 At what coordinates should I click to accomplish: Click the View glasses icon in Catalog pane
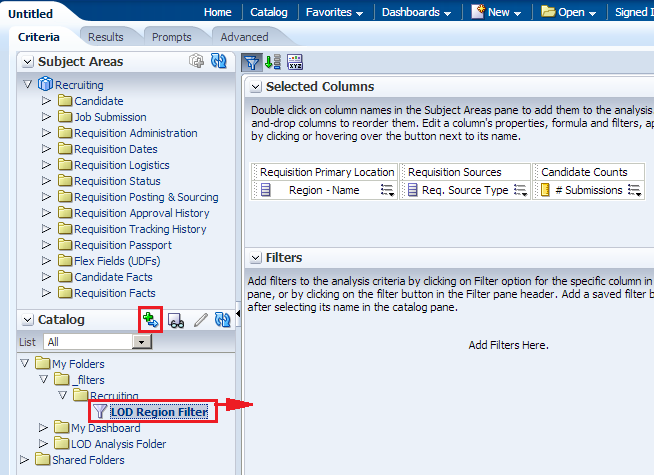coord(176,321)
